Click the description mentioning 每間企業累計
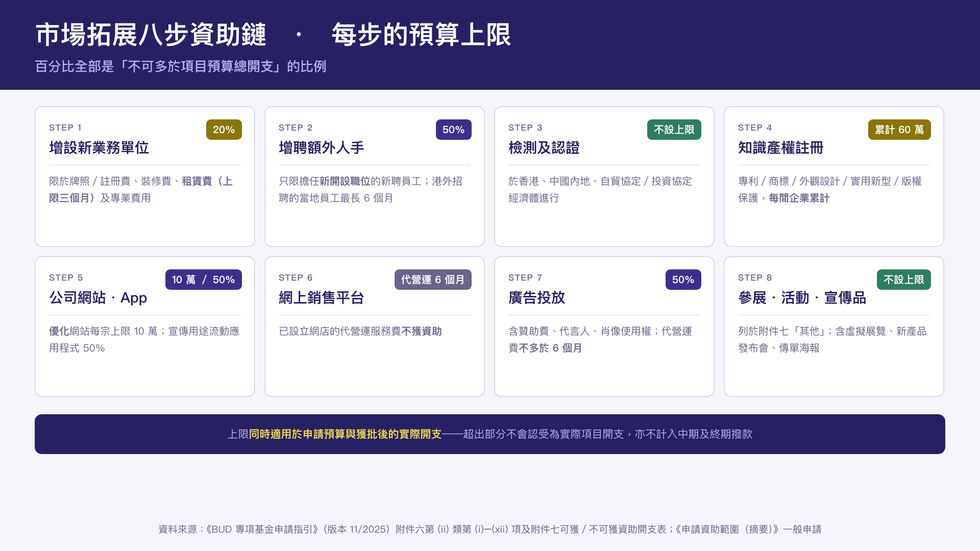This screenshot has width=980, height=551. [x=830, y=189]
